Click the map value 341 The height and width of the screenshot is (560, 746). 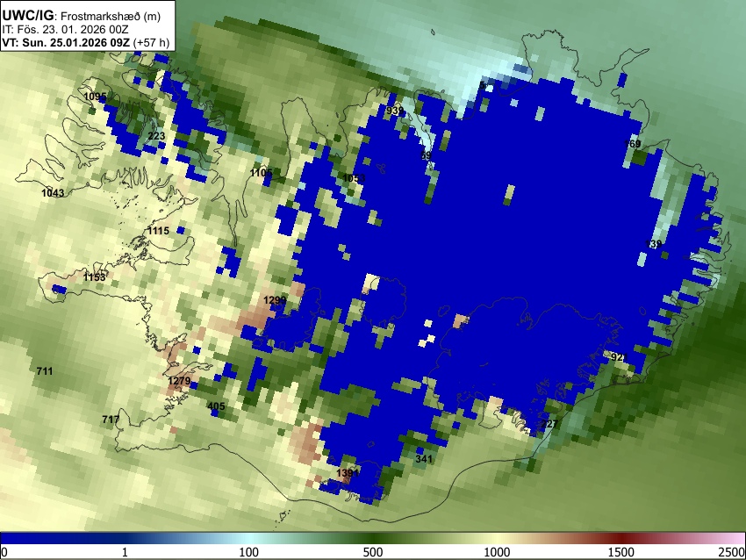click(x=424, y=459)
